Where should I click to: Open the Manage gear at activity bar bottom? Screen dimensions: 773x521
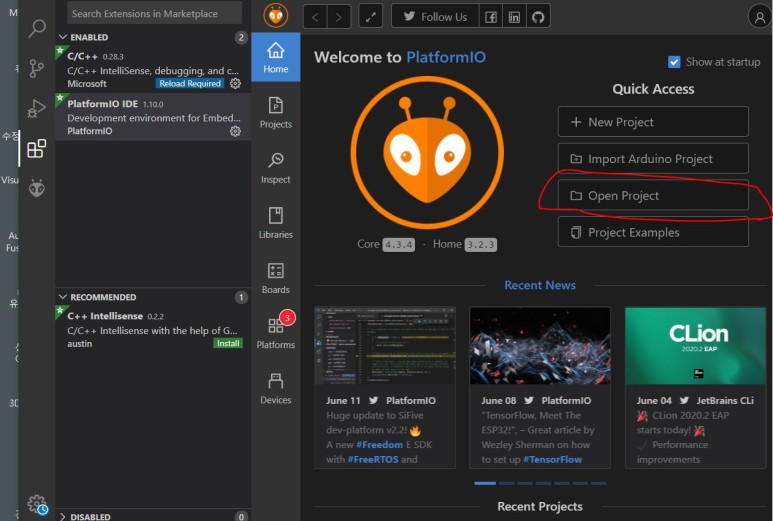[x=37, y=504]
